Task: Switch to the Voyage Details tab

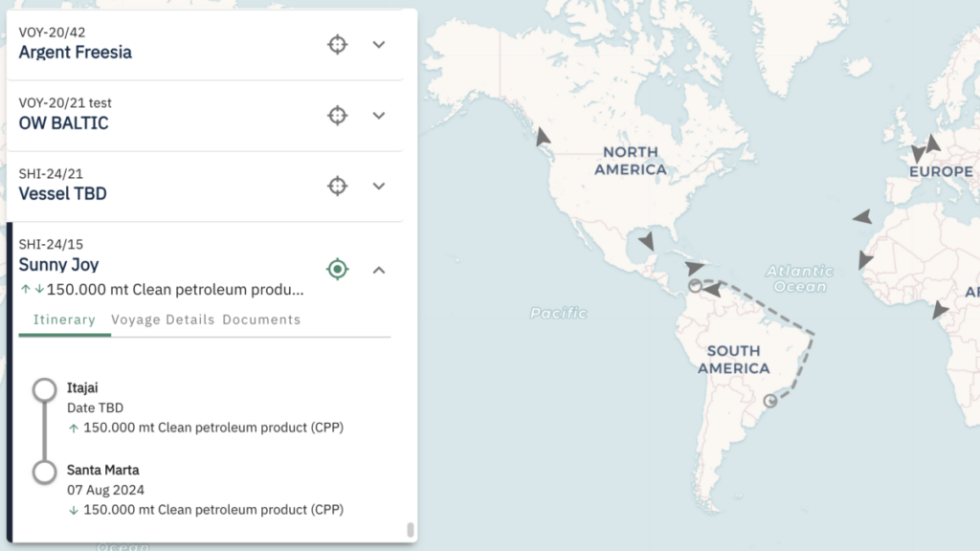Action: (x=163, y=320)
